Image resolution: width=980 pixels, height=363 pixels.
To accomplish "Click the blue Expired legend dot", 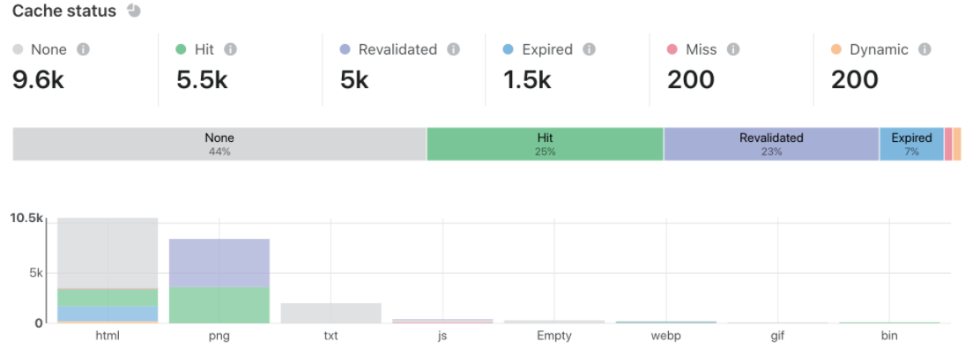I will coord(509,49).
